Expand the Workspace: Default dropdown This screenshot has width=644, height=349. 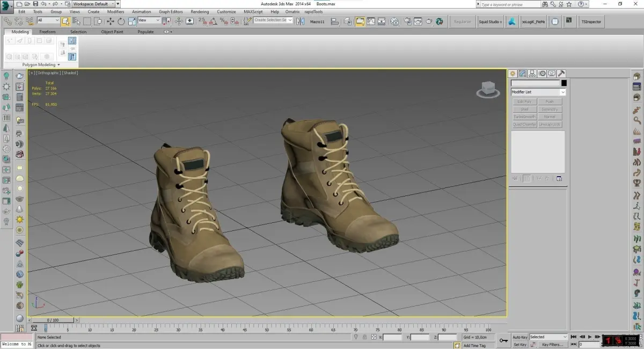pos(93,4)
